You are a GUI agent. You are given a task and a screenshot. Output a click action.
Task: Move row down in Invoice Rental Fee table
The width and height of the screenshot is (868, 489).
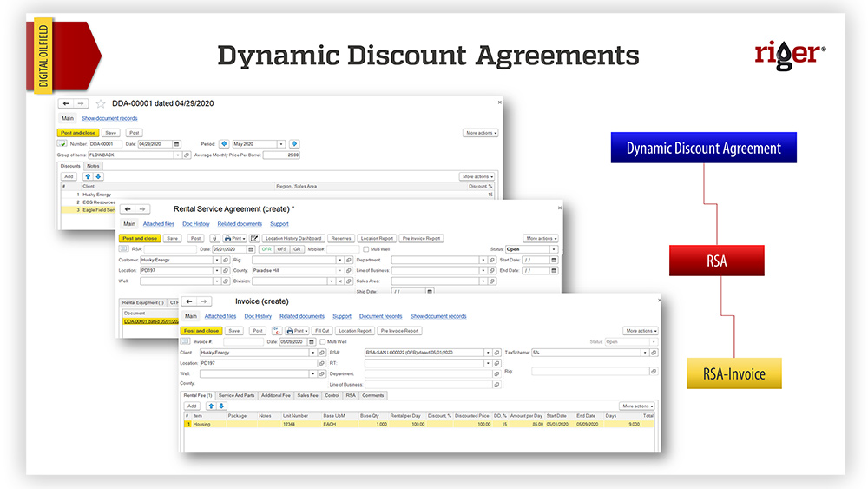coord(221,406)
